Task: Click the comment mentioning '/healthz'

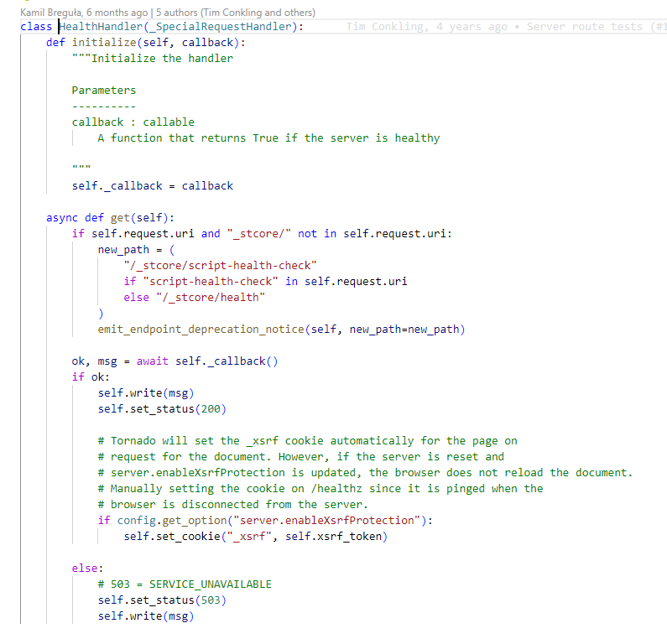Action: coord(320,489)
